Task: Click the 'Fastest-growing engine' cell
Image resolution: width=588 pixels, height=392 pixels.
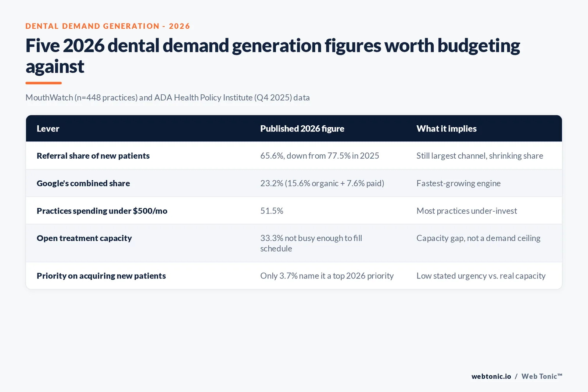Action: pyautogui.click(x=458, y=183)
